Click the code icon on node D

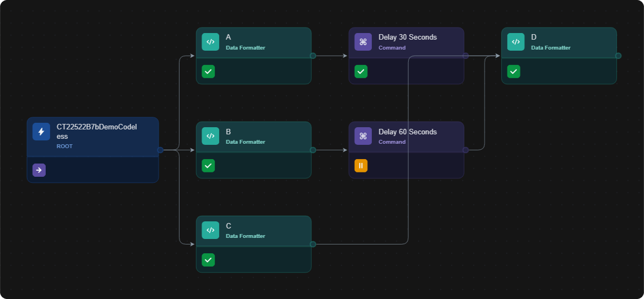[x=516, y=42]
